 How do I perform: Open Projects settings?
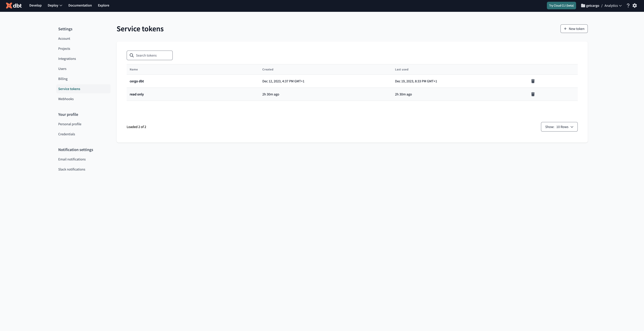point(64,49)
